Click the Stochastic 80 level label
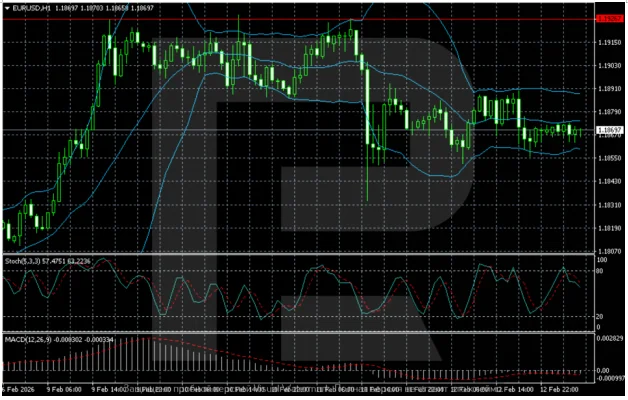 [600, 271]
